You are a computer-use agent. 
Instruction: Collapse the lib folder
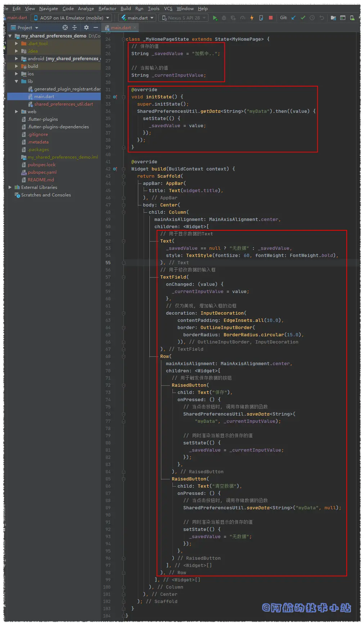click(16, 81)
